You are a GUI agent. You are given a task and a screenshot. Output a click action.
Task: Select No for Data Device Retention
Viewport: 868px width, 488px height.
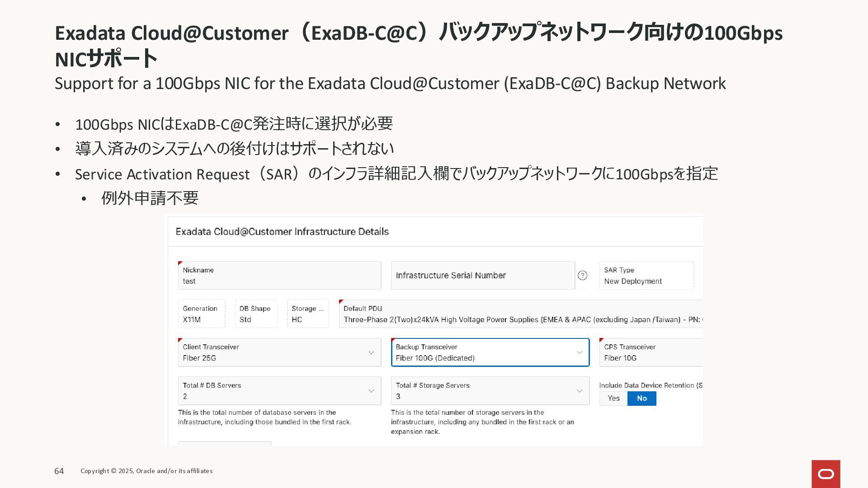pos(642,398)
